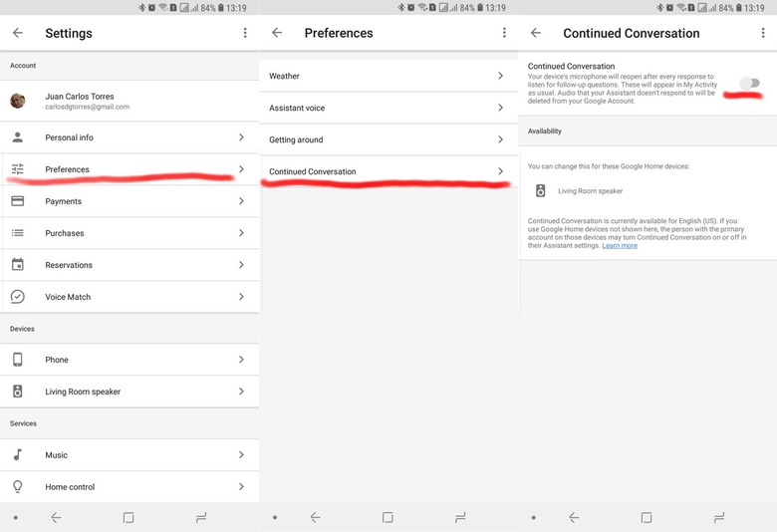Open Music services settings
Screen dimensions: 777x532
tap(129, 454)
